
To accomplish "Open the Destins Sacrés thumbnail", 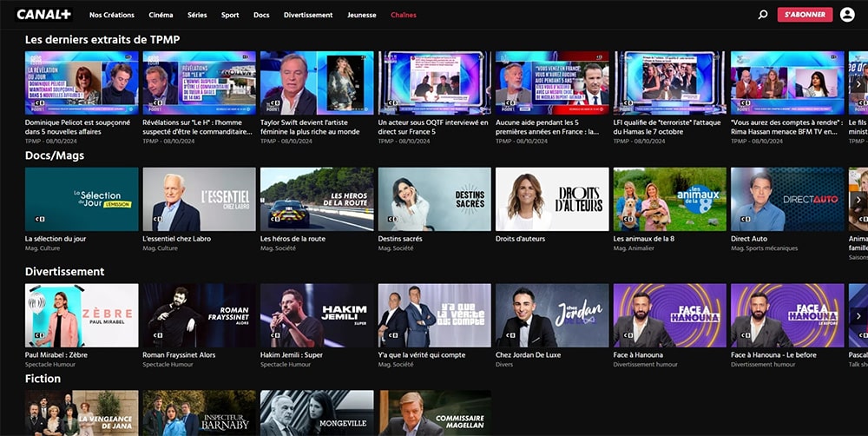I will (x=435, y=200).
